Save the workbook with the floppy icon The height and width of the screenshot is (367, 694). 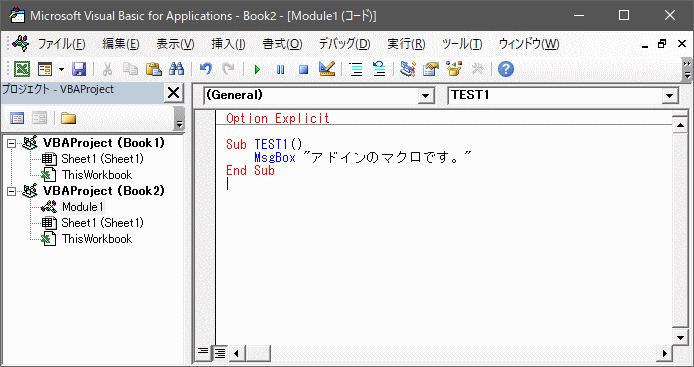pyautogui.click(x=79, y=69)
